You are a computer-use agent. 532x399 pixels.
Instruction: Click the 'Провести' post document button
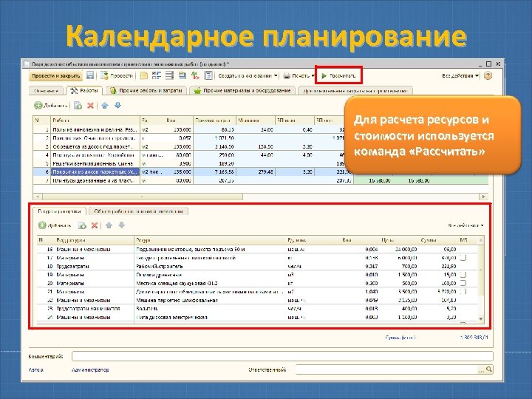click(117, 75)
